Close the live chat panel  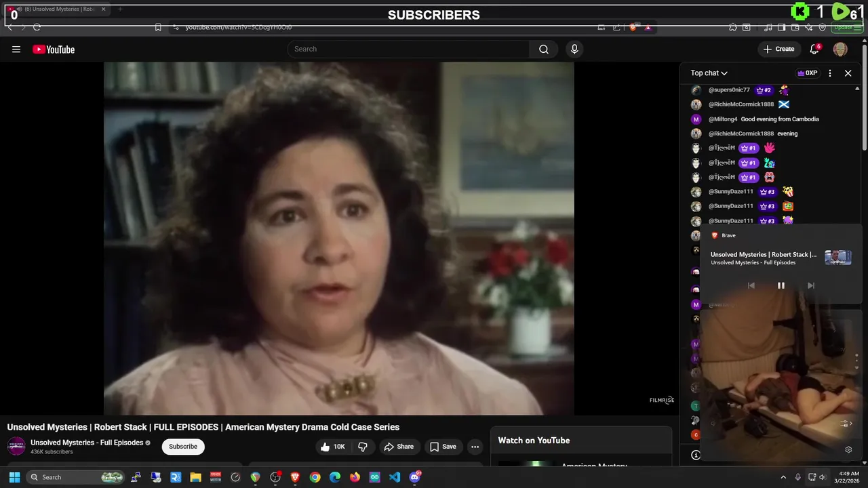tap(848, 73)
